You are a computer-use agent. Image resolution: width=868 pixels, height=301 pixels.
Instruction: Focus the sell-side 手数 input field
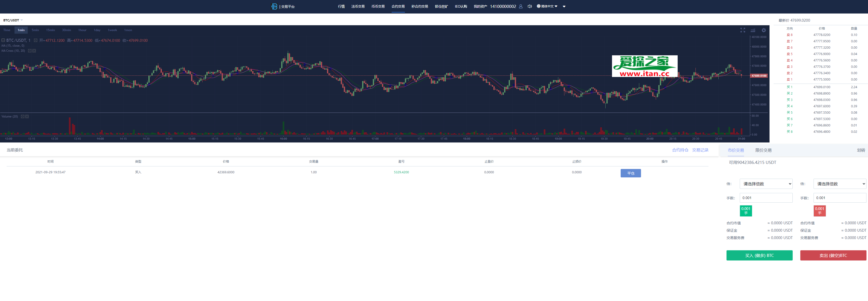click(x=840, y=198)
